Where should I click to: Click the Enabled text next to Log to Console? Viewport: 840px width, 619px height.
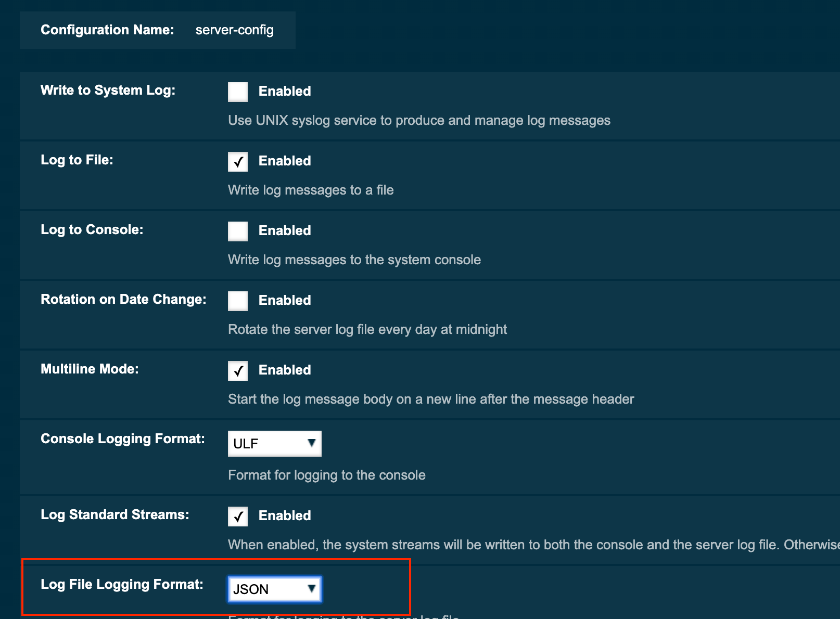click(284, 230)
